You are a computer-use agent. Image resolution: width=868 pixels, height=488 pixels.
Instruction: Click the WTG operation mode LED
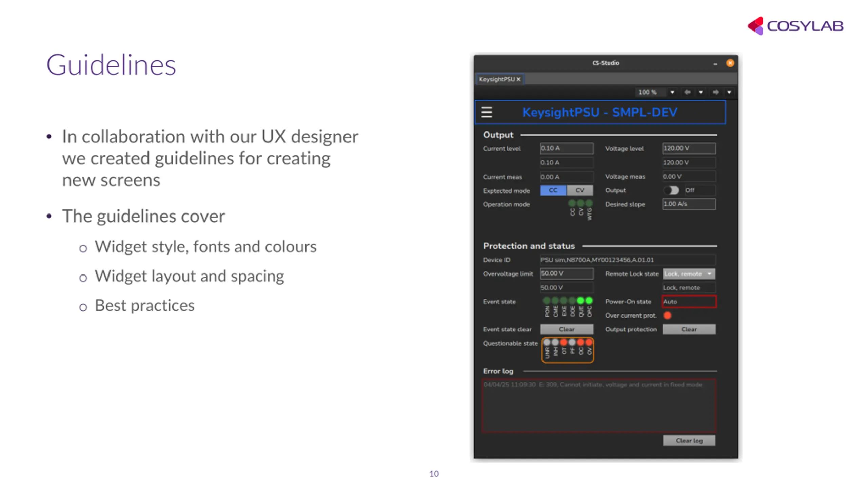[x=589, y=203]
